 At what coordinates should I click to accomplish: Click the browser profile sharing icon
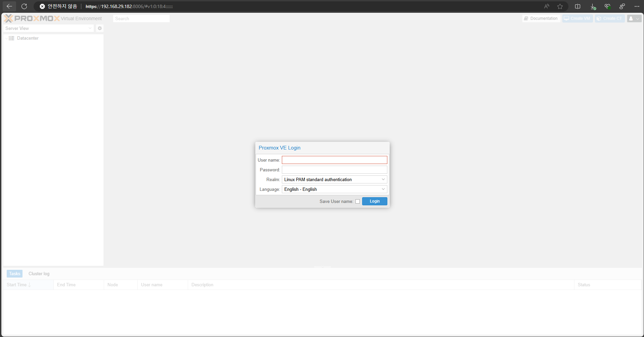[622, 6]
